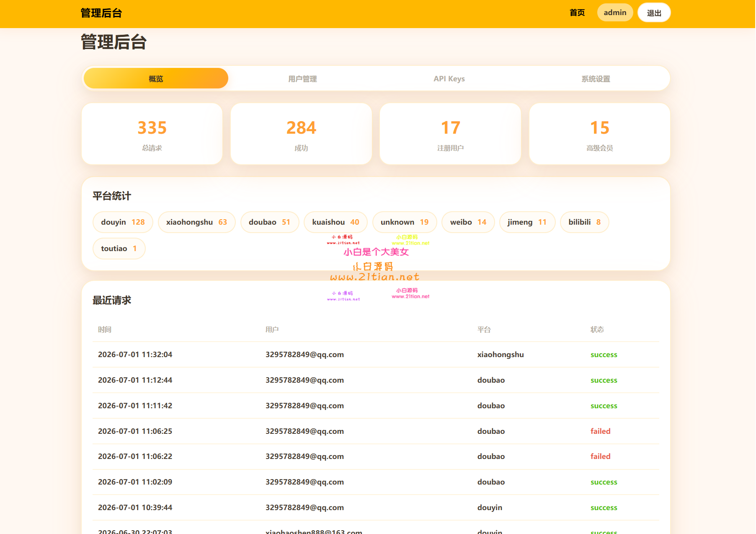Click the admin user pill
This screenshot has height=534, width=756.
pos(615,13)
